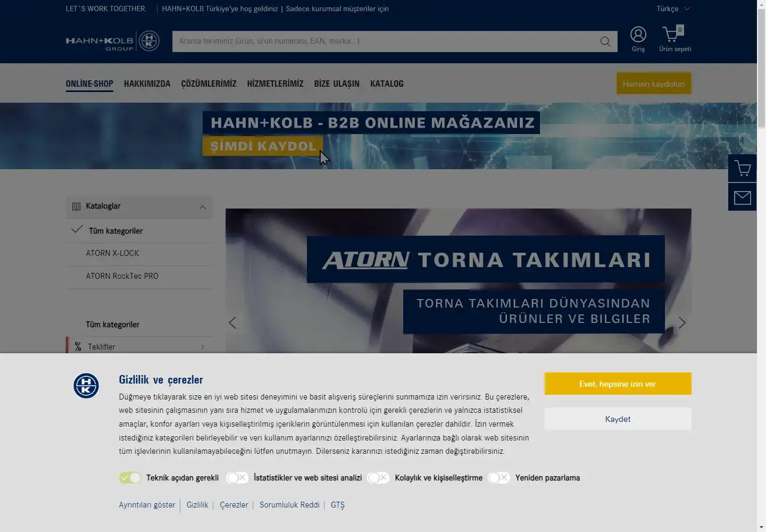This screenshot has height=532, width=766.
Task: Click the HK logo in cookie banner
Action: coord(86,386)
